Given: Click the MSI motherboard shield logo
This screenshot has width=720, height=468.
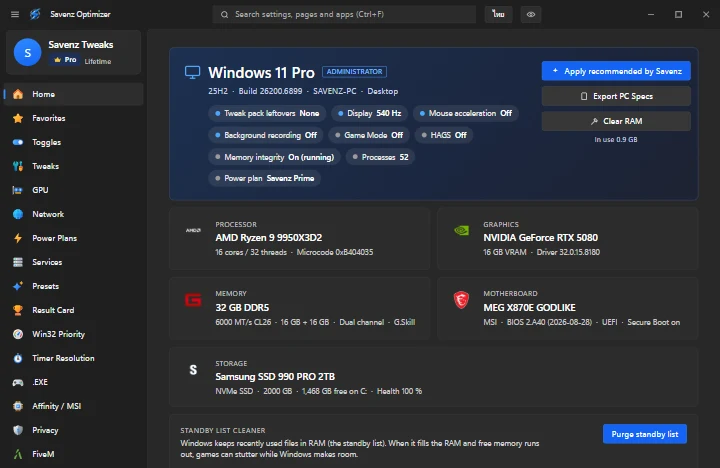Looking at the screenshot, I should [x=461, y=300].
